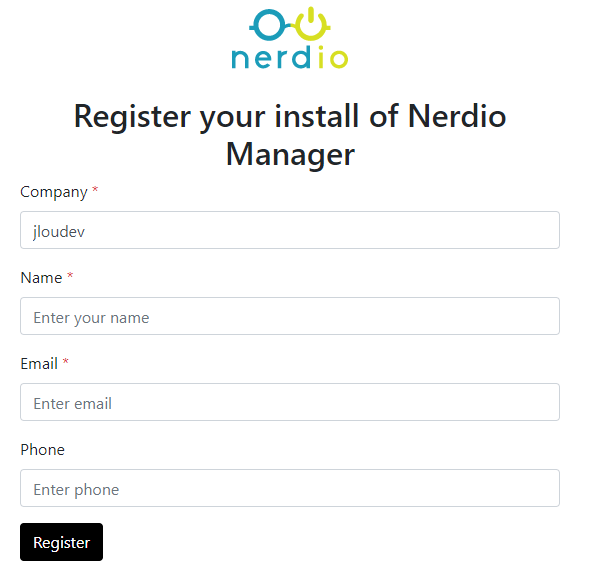Click the black Register button
The height and width of the screenshot is (573, 592).
point(62,542)
